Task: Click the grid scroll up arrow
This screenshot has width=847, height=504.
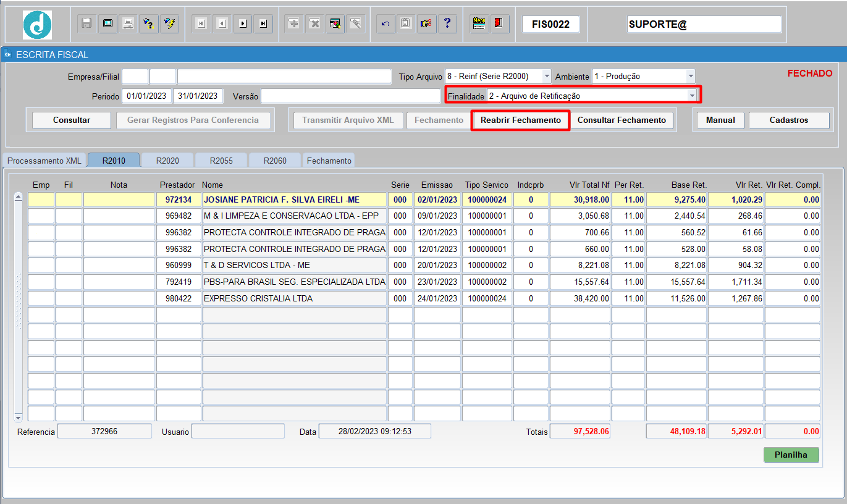Action: (18, 197)
